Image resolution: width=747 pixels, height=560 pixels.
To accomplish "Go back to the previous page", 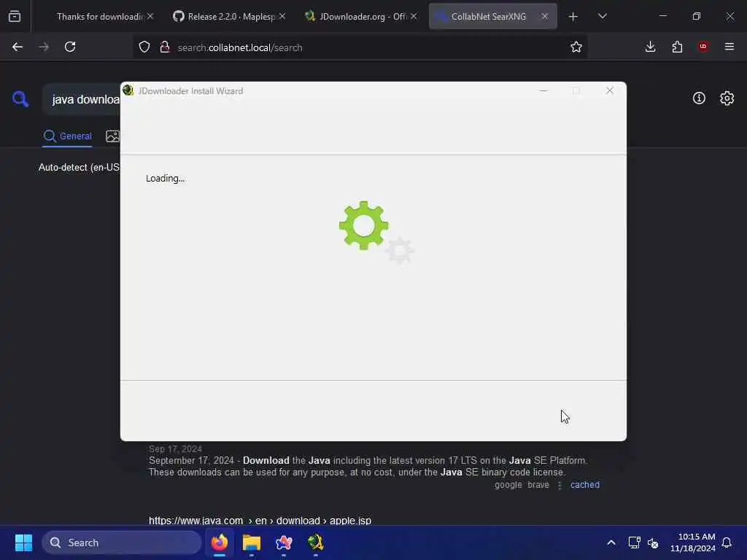I will pos(18,47).
